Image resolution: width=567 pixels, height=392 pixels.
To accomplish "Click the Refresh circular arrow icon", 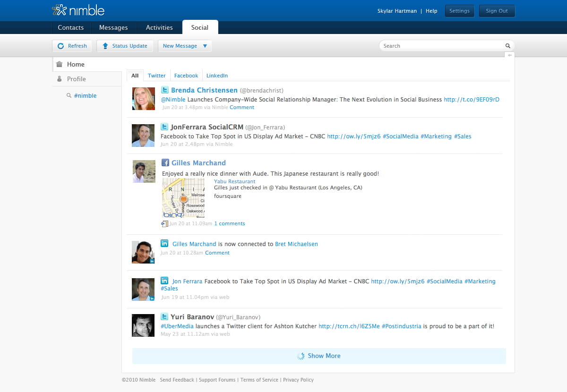I will [60, 46].
